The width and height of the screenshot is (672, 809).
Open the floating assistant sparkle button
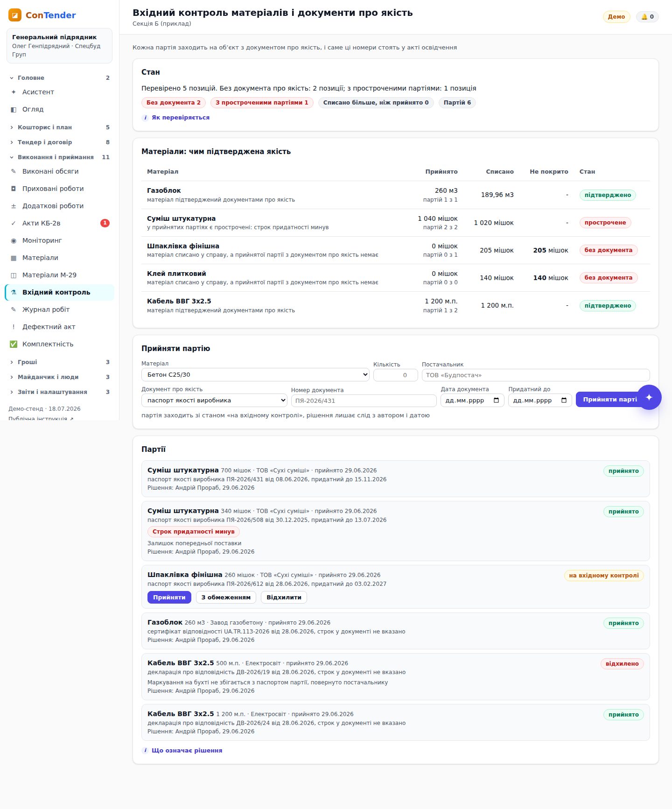(x=649, y=397)
